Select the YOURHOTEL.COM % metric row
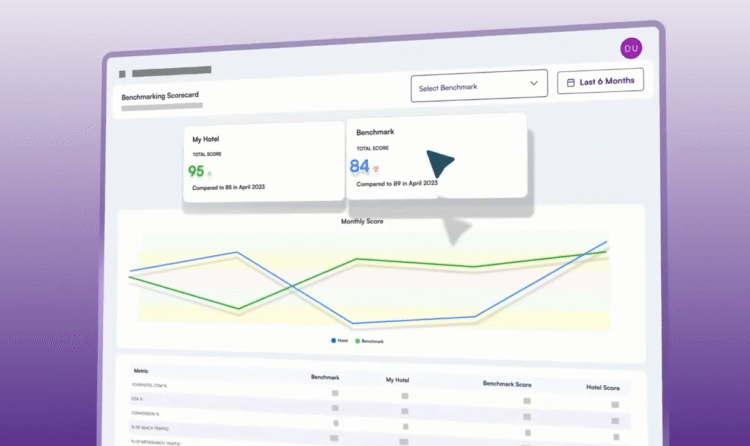 pyautogui.click(x=379, y=393)
